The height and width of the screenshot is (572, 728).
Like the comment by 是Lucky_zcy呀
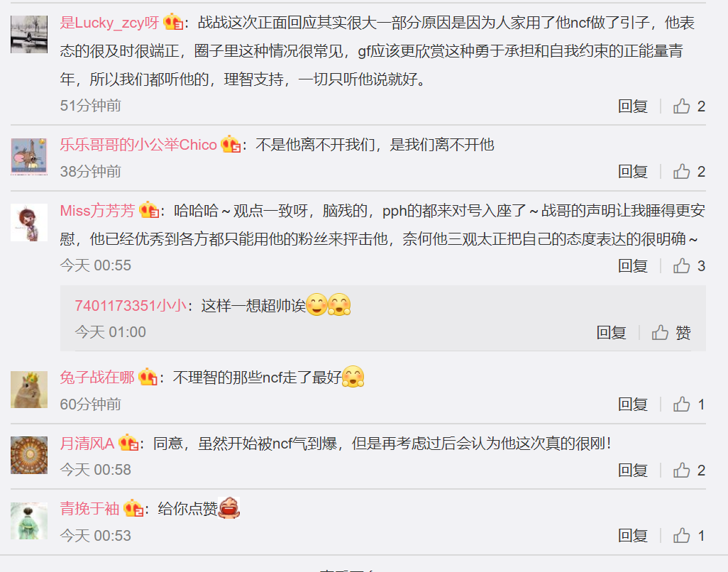(x=689, y=106)
